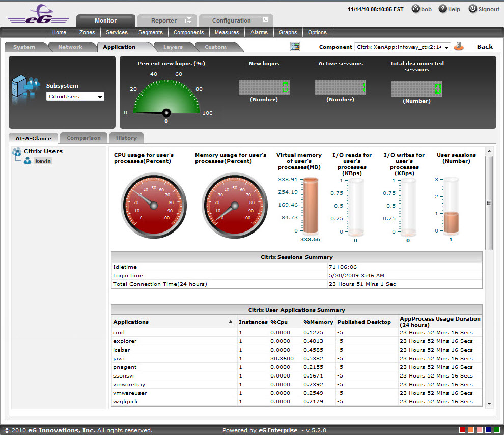Image resolution: width=504 pixels, height=435 pixels.
Task: Click the I/O writes cylinder chart
Action: 408,207
